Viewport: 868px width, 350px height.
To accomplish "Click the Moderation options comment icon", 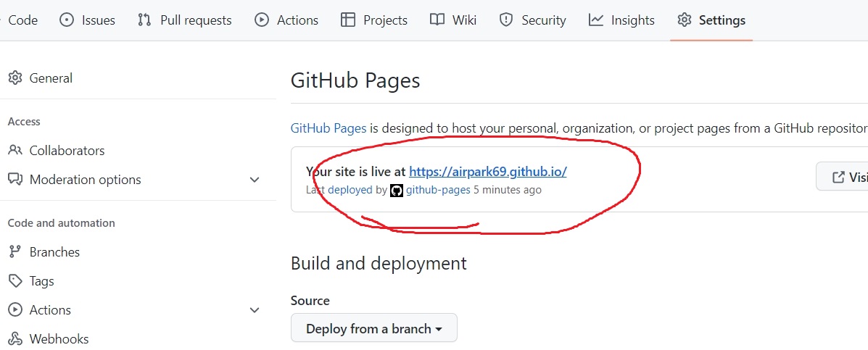I will click(15, 180).
